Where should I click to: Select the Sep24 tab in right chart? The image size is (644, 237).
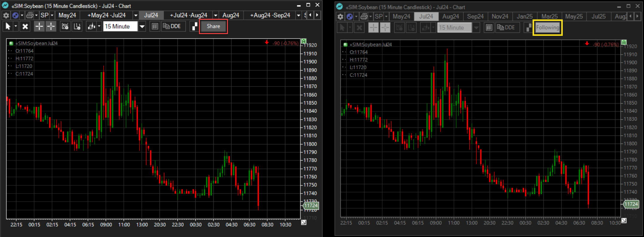tap(475, 17)
